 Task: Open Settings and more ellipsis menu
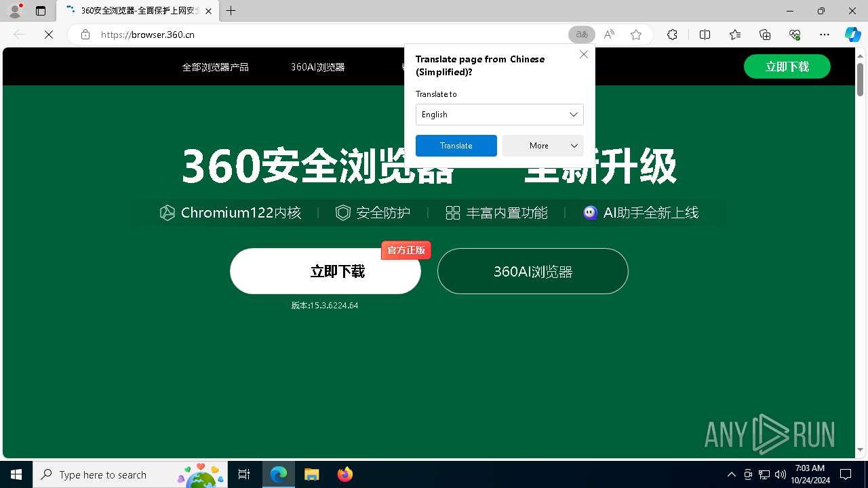(x=825, y=35)
